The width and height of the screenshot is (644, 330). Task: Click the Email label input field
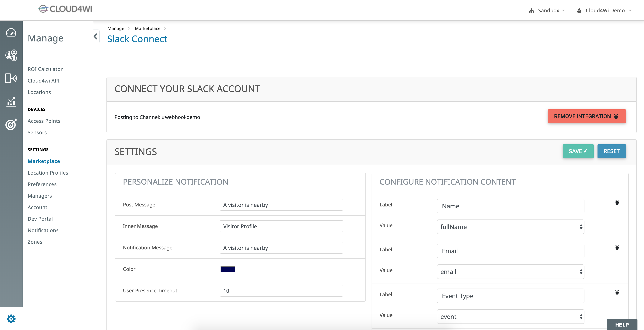(x=510, y=251)
